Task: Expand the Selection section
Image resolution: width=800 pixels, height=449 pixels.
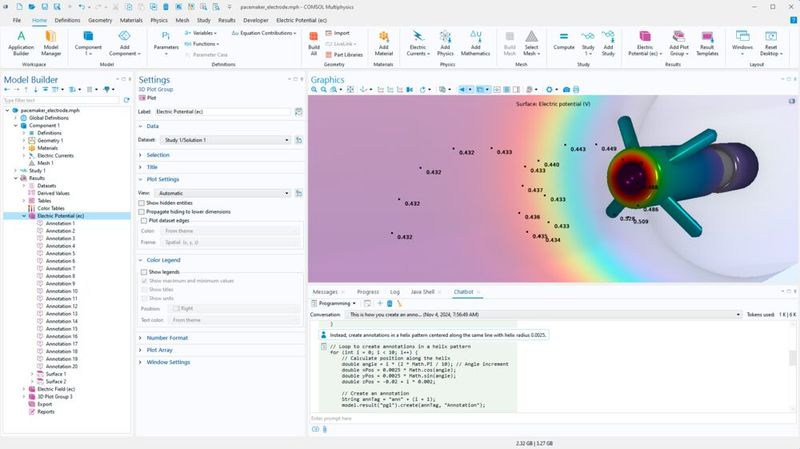Action: click(158, 155)
